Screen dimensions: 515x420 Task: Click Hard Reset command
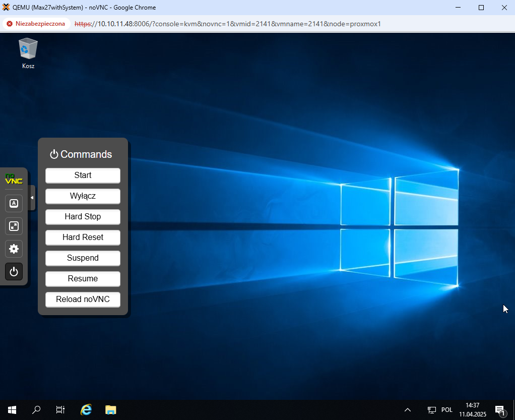[x=83, y=237]
